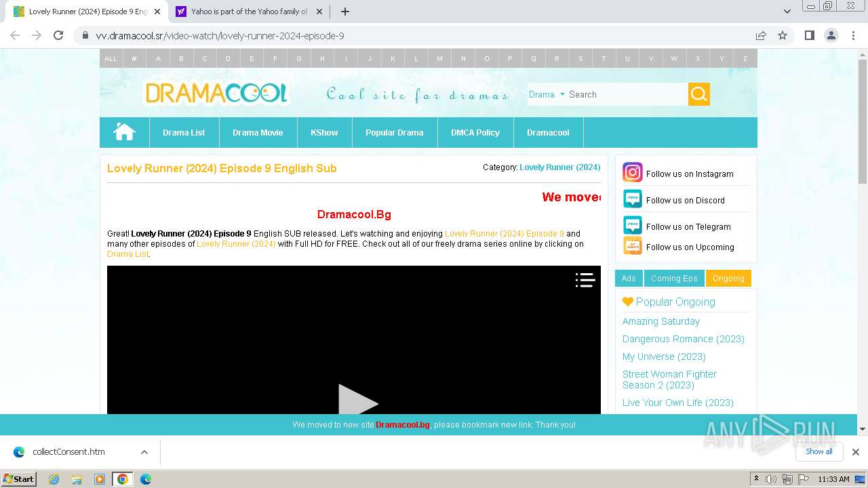This screenshot has width=868, height=488.
Task: Open the Drama Movie menu item
Action: tap(258, 132)
